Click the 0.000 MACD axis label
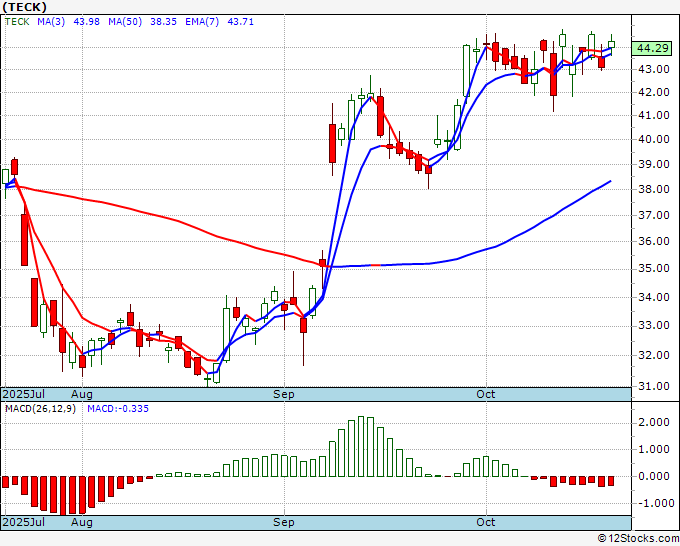680x546 pixels. 654,476
